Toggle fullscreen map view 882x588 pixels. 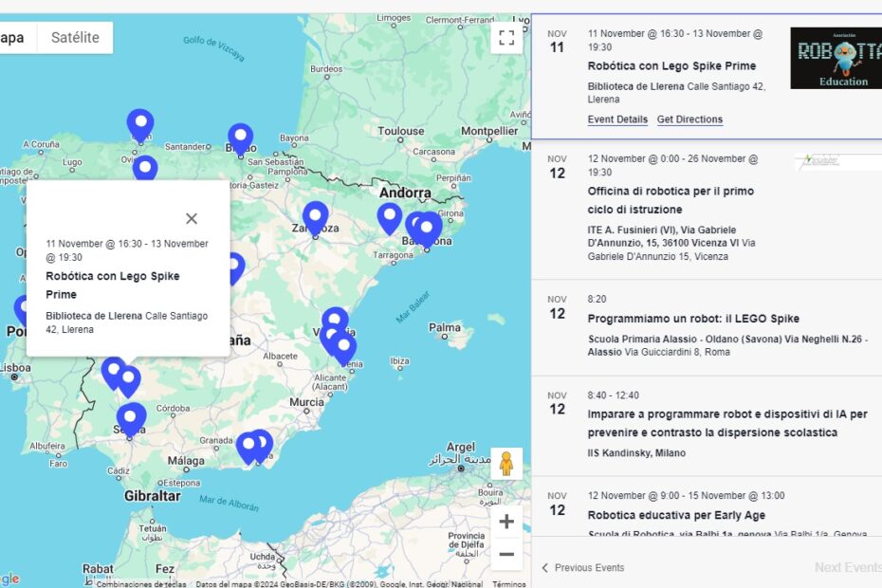pos(506,38)
